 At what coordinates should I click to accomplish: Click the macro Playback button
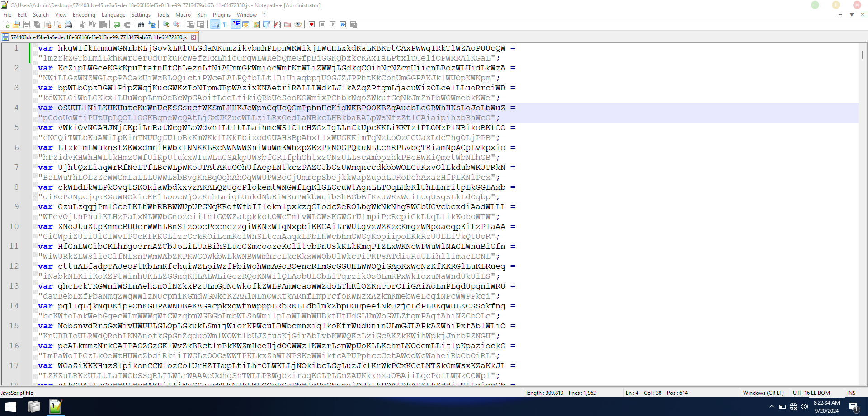point(333,24)
